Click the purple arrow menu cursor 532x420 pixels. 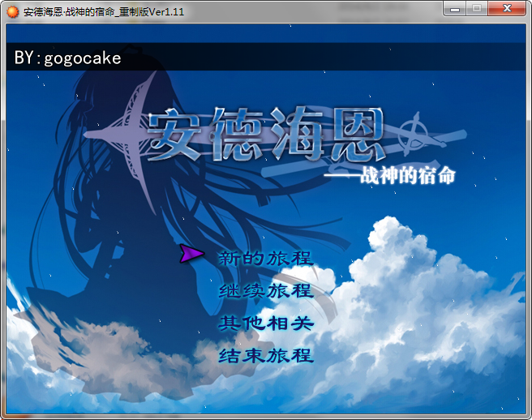tap(191, 254)
